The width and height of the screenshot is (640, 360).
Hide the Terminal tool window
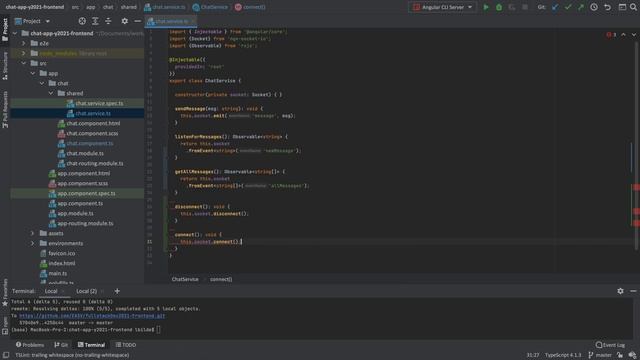633,291
